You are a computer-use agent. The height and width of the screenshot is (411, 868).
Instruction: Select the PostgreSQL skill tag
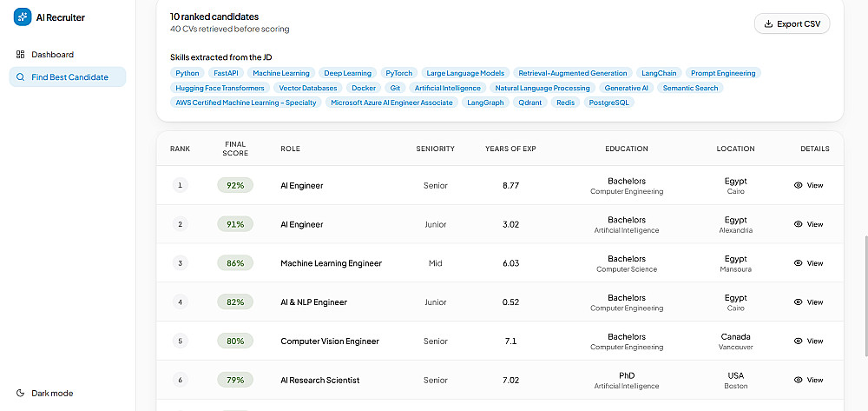(x=609, y=103)
